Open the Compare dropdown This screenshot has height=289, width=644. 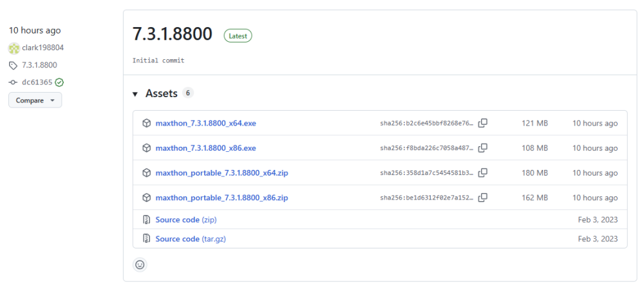point(35,100)
